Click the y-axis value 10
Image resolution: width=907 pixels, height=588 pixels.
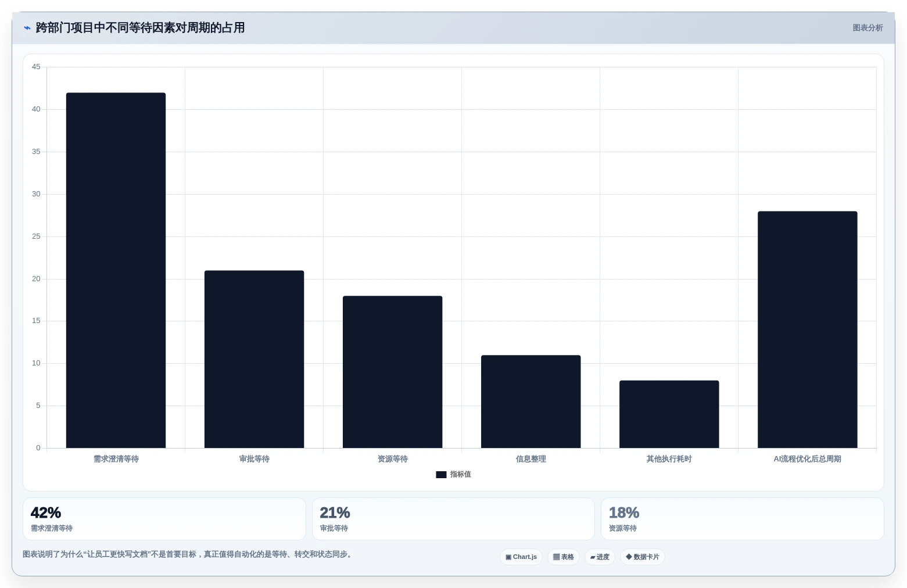pos(36,363)
